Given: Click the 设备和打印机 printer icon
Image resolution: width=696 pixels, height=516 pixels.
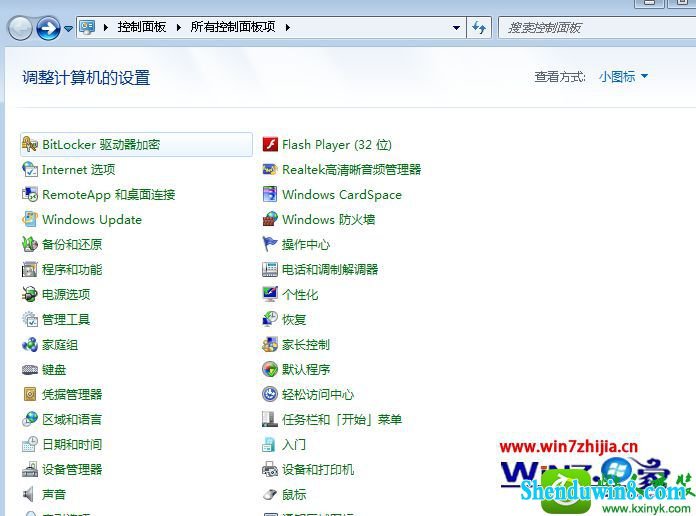Looking at the screenshot, I should pyautogui.click(x=270, y=469).
